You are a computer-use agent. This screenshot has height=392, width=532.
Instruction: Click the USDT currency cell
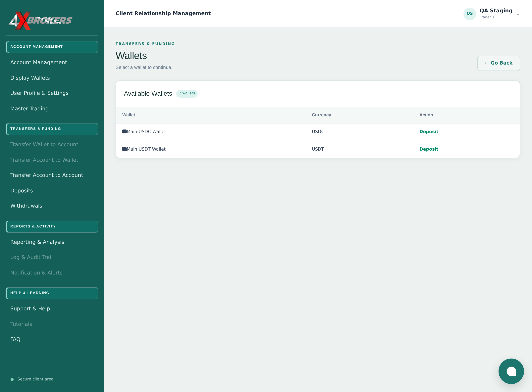318,149
